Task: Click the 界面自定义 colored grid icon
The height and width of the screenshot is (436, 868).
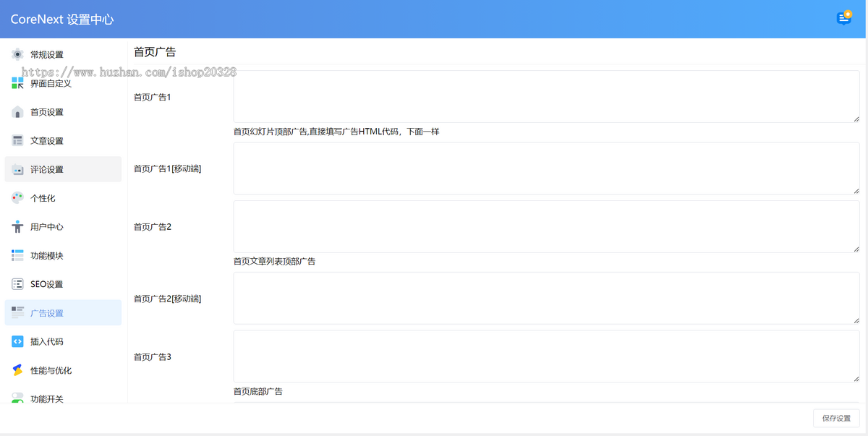Action: (x=18, y=83)
